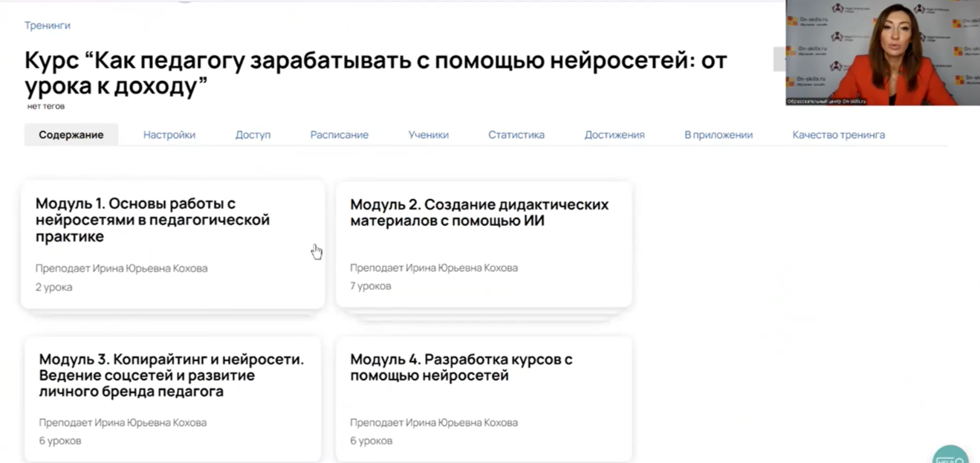Switch to the Достижения tab
This screenshot has height=463, width=980.
tap(614, 135)
